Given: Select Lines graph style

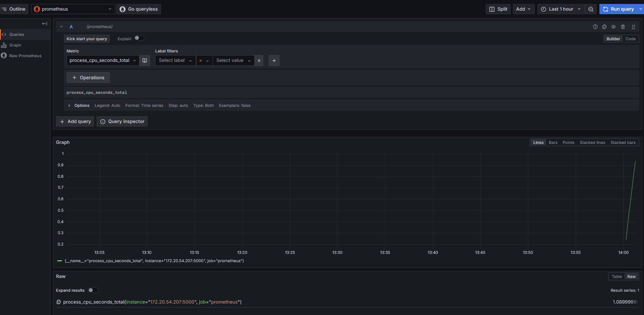Looking at the screenshot, I should click(538, 142).
